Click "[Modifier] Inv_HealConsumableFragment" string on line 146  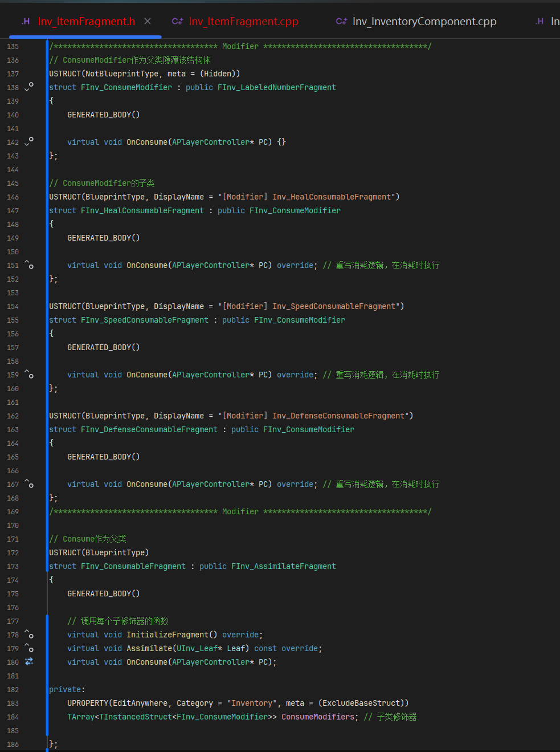[306, 197]
